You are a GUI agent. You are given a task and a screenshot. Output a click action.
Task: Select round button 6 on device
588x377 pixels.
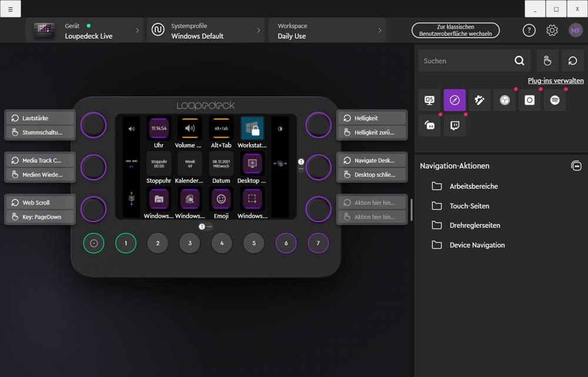pos(286,243)
